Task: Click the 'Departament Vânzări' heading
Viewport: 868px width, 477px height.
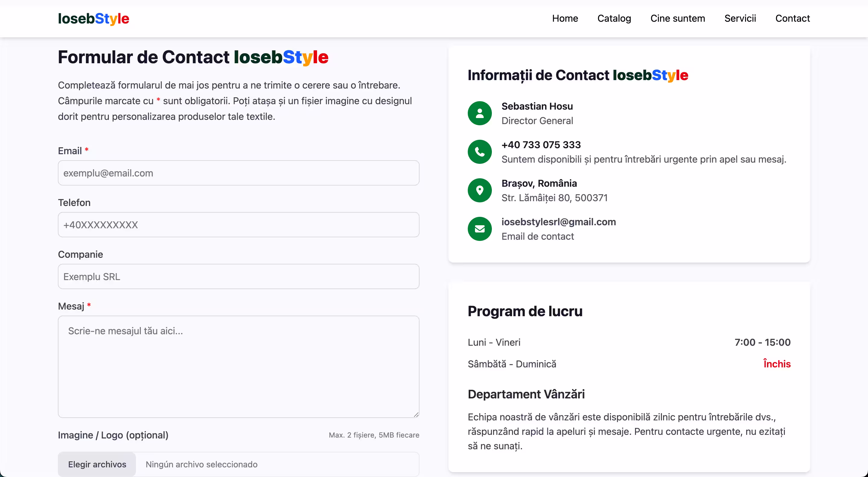Action: (x=526, y=394)
